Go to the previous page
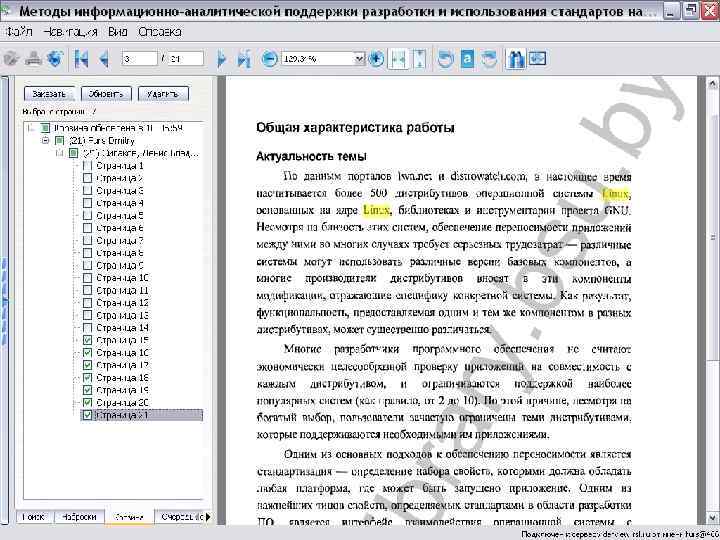 105,59
